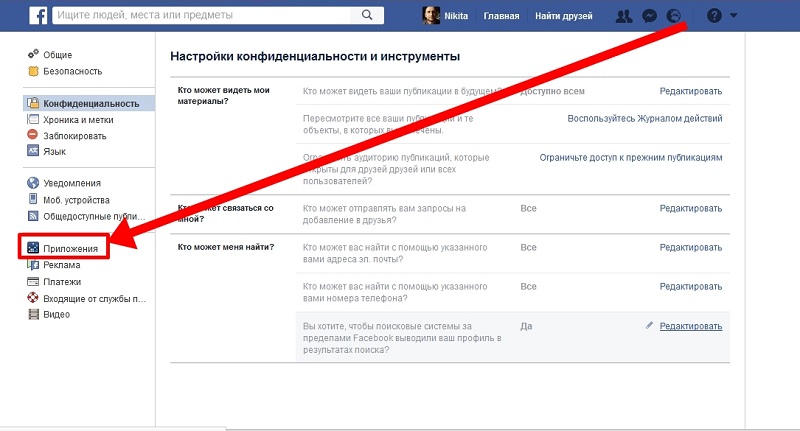Open the help question mark icon

point(714,16)
